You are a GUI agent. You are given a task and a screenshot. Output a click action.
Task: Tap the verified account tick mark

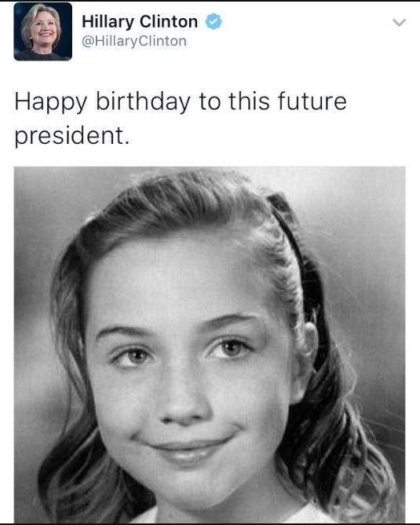pos(214,21)
